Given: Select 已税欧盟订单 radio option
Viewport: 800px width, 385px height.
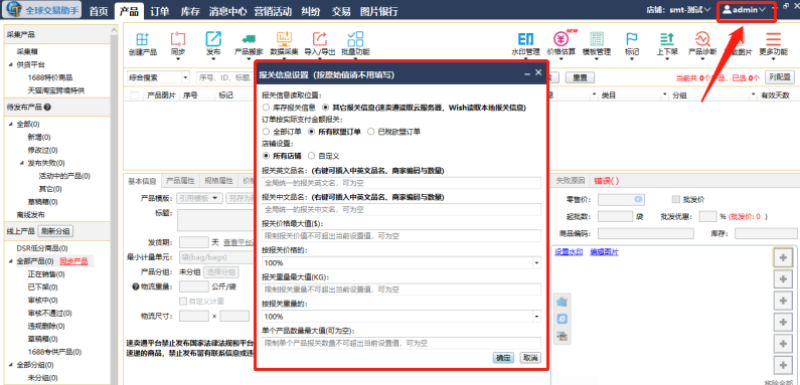Looking at the screenshot, I should click(x=371, y=132).
